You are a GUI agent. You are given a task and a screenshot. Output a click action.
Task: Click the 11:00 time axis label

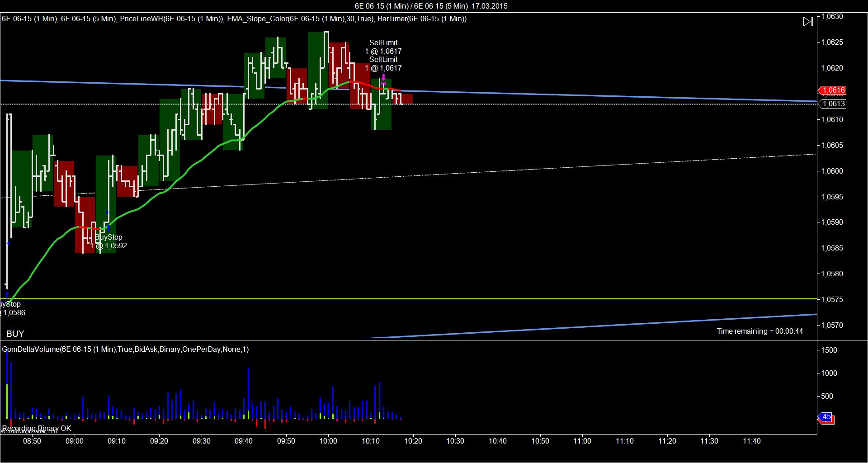[x=582, y=441]
